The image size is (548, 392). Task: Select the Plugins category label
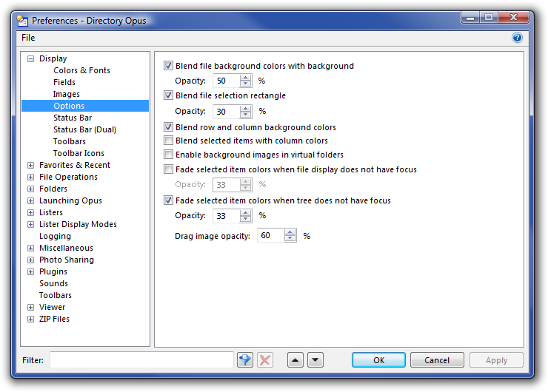53,272
